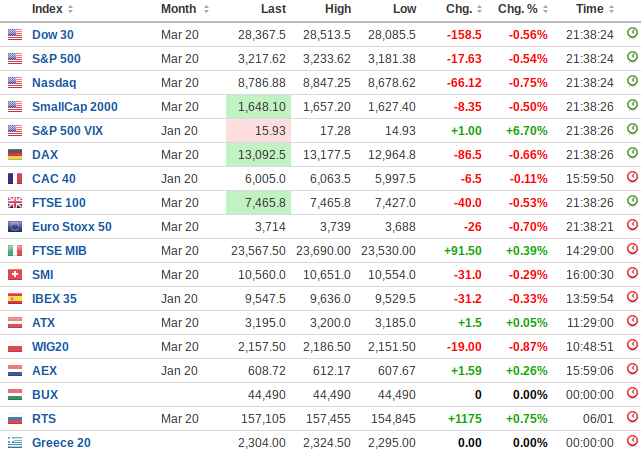Click the High column header
This screenshot has width=641, height=454.
[x=338, y=9]
